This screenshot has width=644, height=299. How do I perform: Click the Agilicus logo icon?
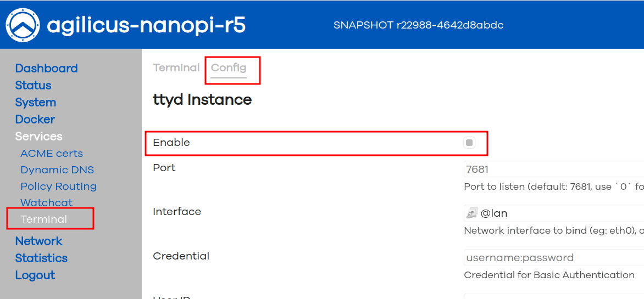[23, 25]
